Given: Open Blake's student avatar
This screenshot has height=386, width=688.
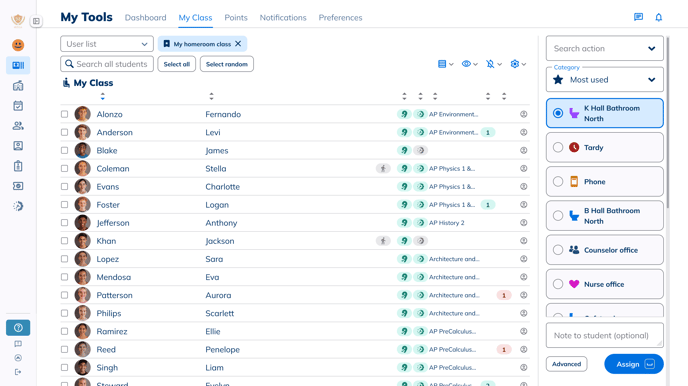Looking at the screenshot, I should (82, 150).
